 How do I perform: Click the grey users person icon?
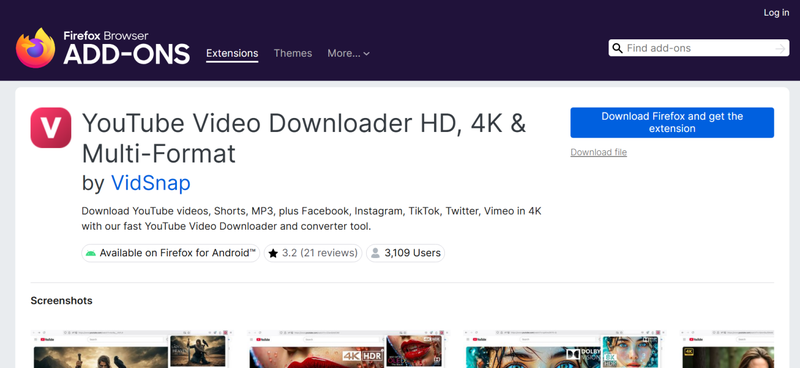376,253
